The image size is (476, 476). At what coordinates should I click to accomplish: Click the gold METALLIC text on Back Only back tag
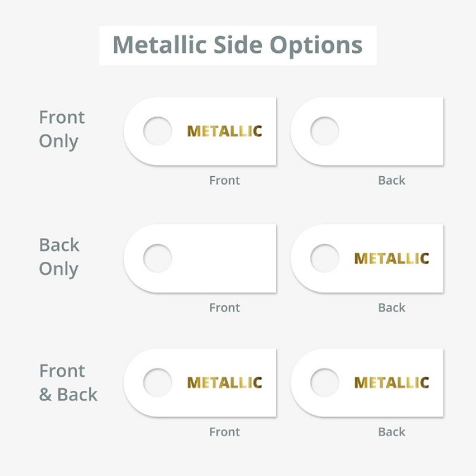(392, 258)
